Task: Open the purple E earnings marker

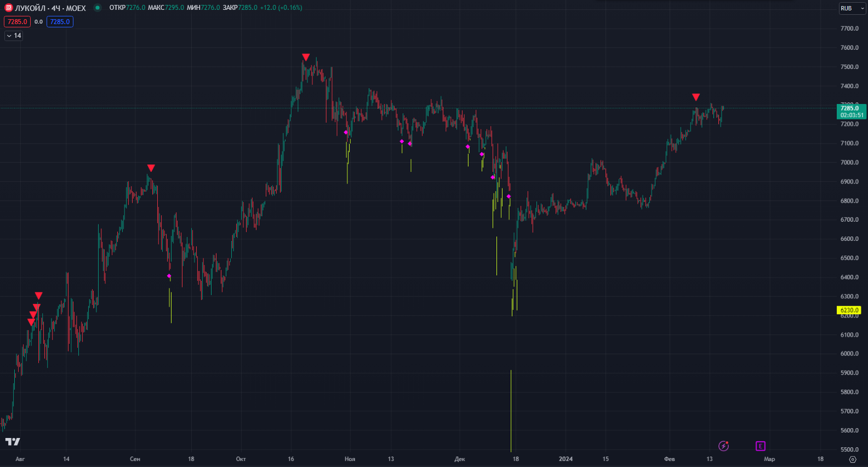Action: pos(760,446)
